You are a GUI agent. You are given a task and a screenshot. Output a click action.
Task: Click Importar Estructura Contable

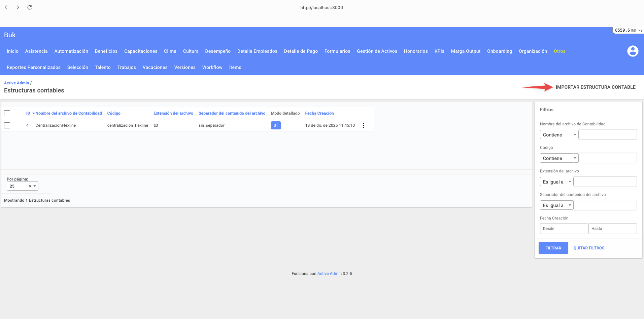595,87
